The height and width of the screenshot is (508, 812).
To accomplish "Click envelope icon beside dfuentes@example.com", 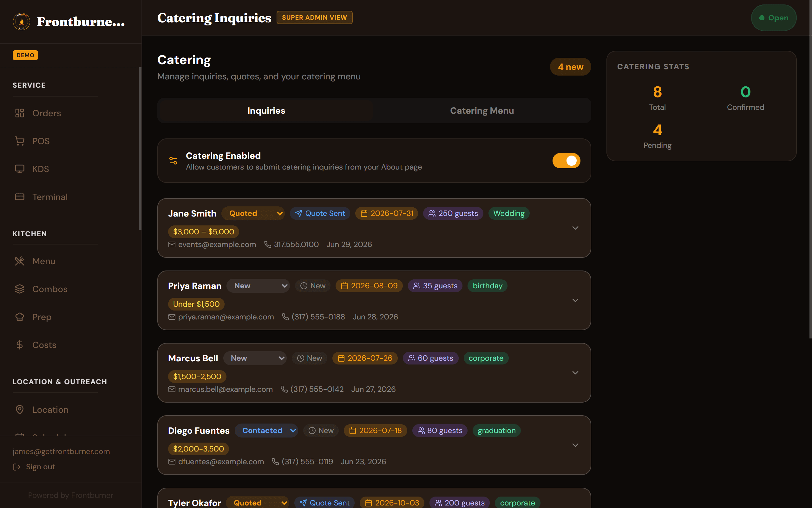I will point(172,462).
